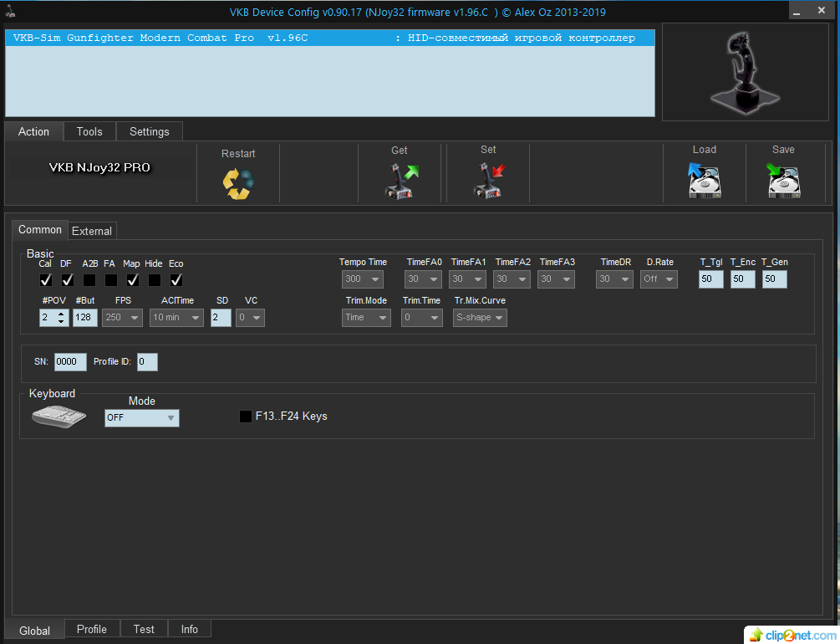840x644 pixels.
Task: Toggle the Map checkbox
Action: coord(133,280)
